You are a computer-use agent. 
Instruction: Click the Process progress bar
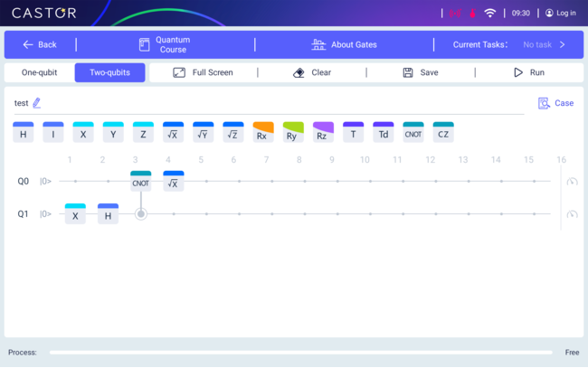click(x=300, y=353)
